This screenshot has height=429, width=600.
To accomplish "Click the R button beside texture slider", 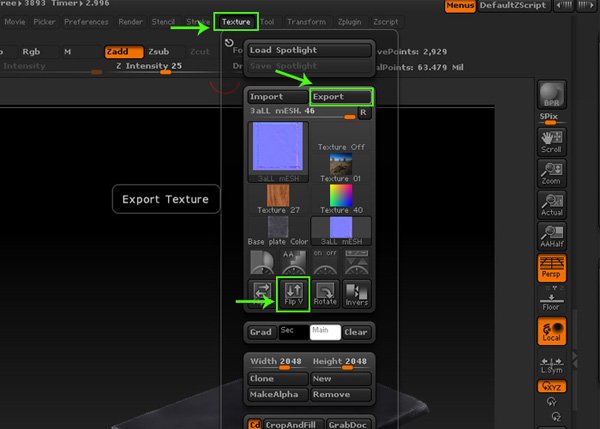I will pos(364,113).
